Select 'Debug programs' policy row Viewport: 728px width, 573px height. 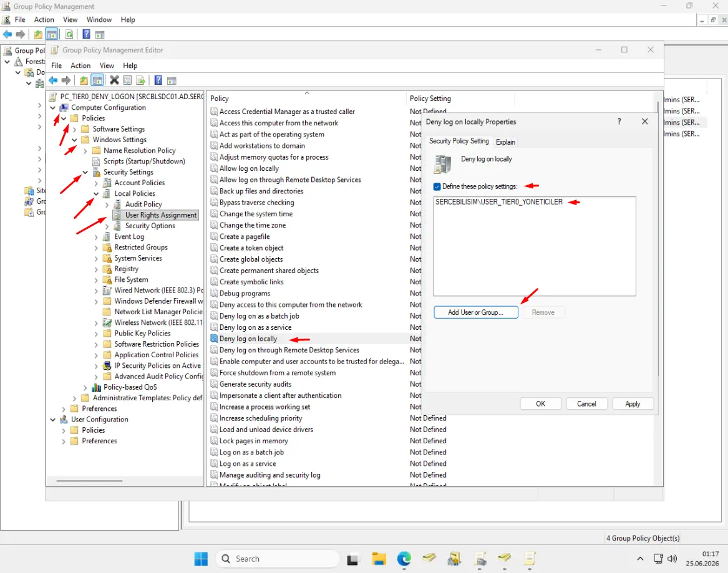245,293
